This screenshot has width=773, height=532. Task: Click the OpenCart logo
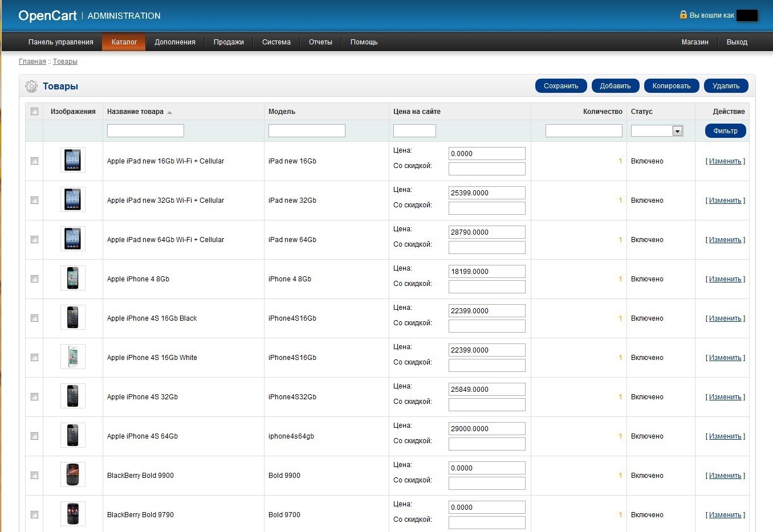click(x=47, y=15)
